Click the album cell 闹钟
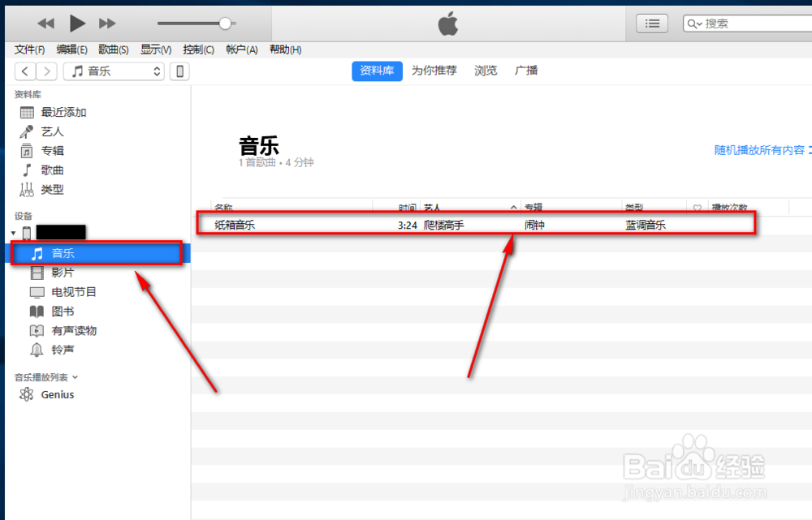 coord(534,225)
